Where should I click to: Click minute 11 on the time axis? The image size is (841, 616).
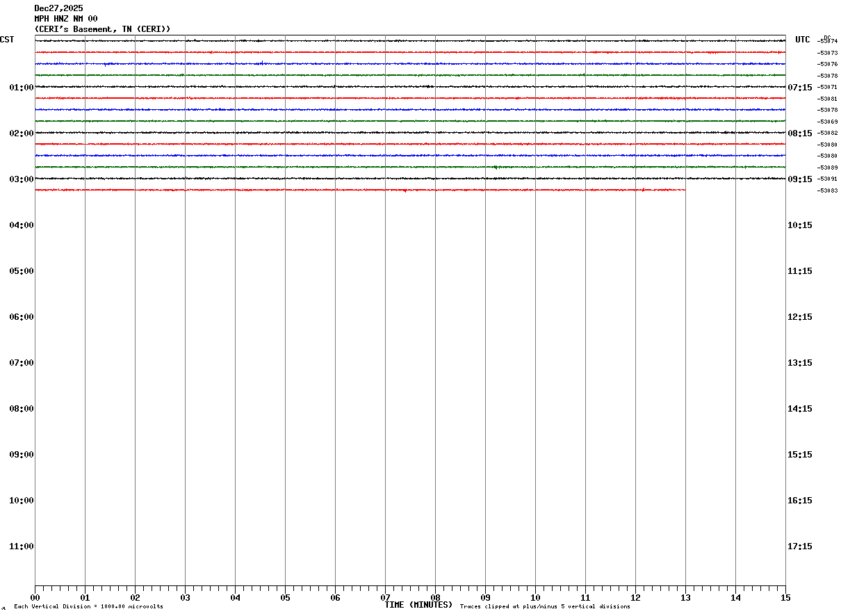[x=585, y=598]
